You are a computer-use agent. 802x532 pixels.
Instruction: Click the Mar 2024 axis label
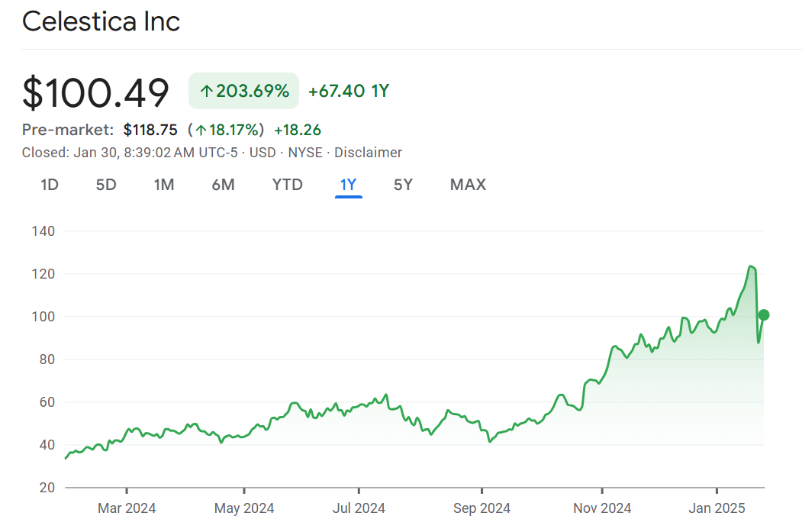click(x=127, y=508)
